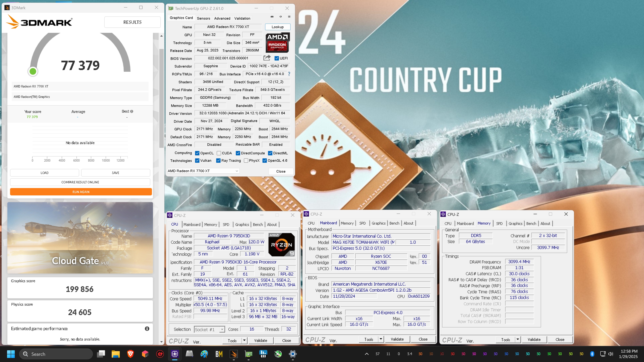Toggle the OpenGL 4.6 checkbox
This screenshot has height=362, width=644.
point(265,161)
